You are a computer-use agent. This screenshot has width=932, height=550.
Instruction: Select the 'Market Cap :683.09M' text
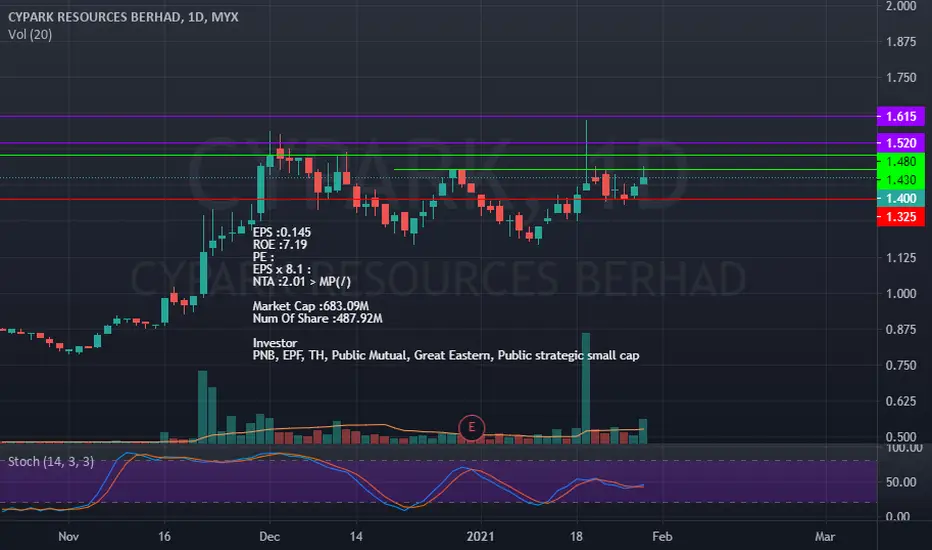pos(310,306)
